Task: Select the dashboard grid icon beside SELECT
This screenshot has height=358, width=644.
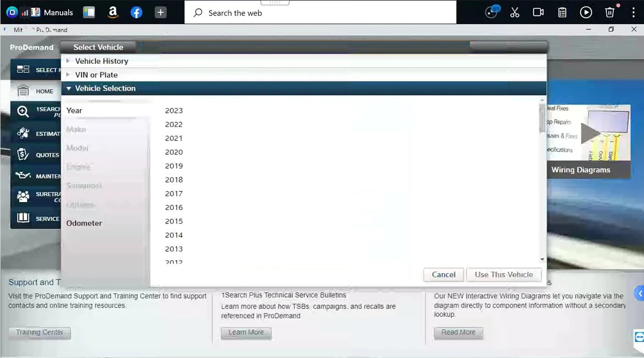Action: pyautogui.click(x=22, y=69)
